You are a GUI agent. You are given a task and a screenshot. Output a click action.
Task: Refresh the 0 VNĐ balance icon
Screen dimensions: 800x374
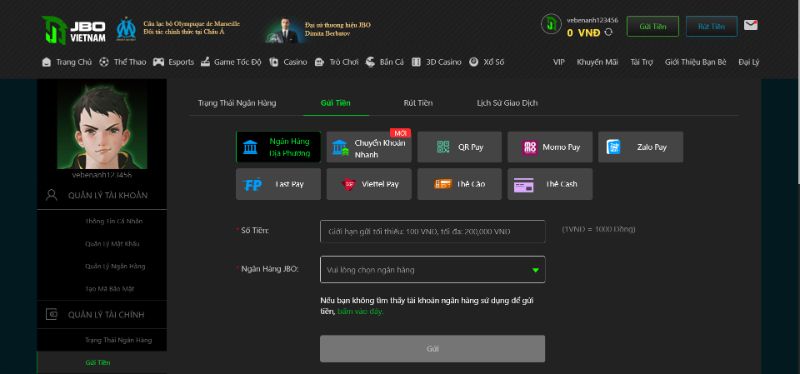coord(608,32)
